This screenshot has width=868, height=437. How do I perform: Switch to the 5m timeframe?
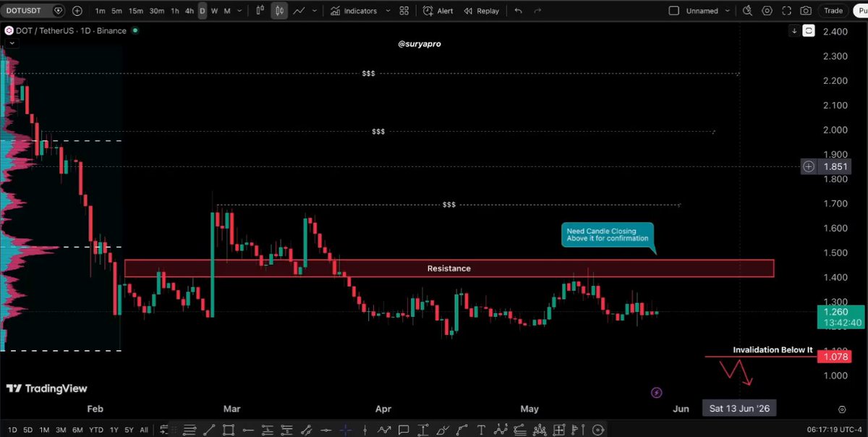click(117, 11)
